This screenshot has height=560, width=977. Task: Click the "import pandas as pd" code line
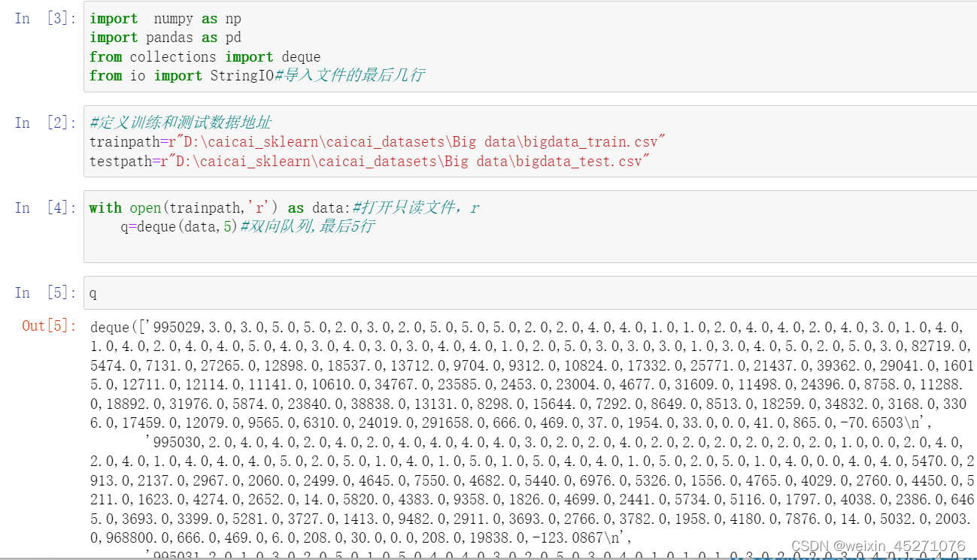[x=165, y=38]
